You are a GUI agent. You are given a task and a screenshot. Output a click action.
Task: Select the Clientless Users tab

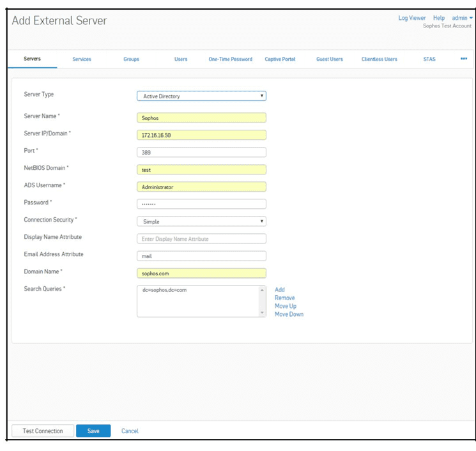379,59
